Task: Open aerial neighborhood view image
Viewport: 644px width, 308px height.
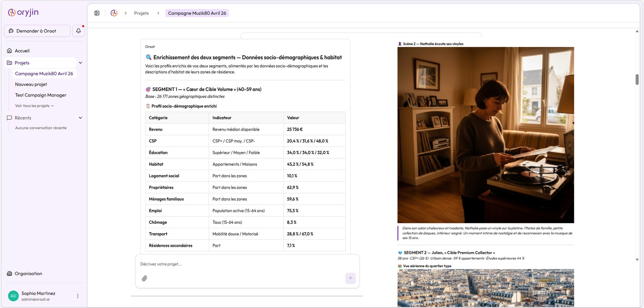Action: click(486, 288)
